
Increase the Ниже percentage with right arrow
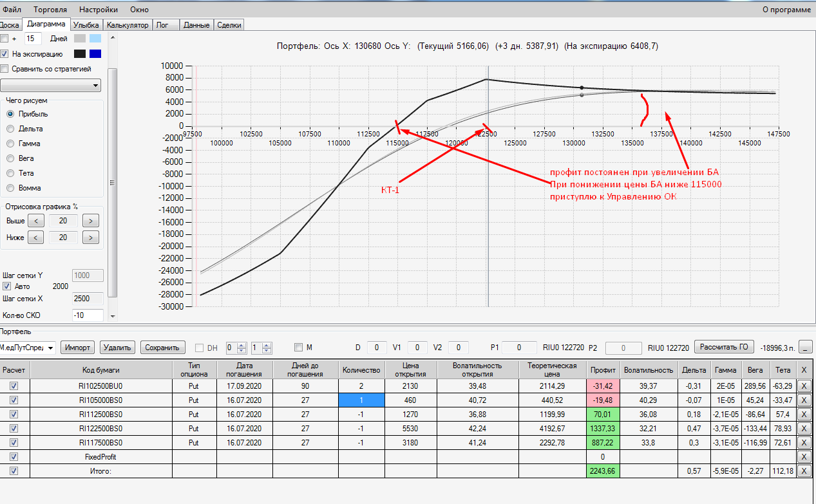pyautogui.click(x=92, y=238)
